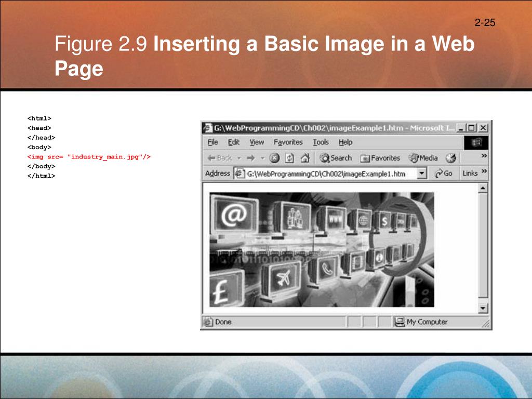Expand the Forward history dropdown arrow

coord(262,158)
